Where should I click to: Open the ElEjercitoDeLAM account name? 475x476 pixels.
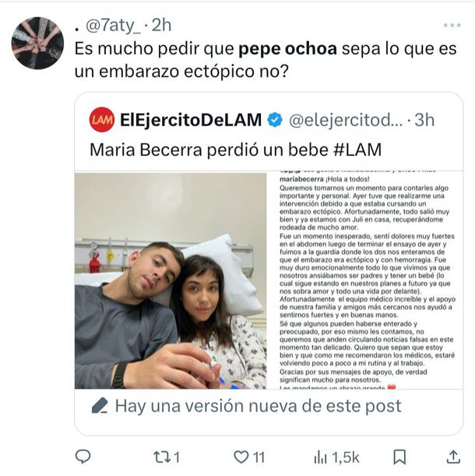tap(191, 120)
